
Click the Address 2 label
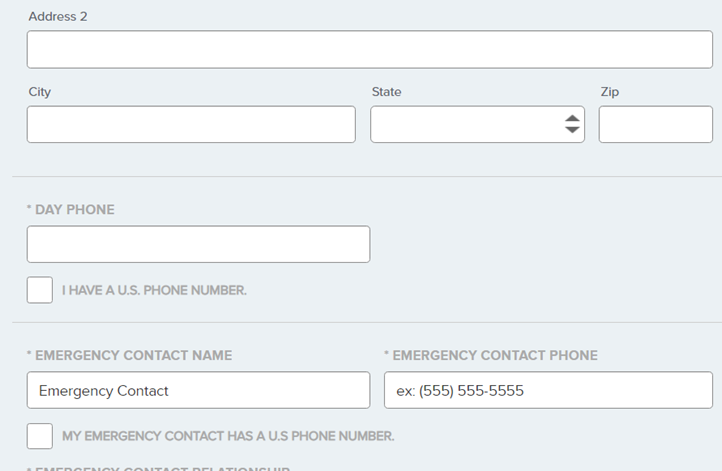58,17
